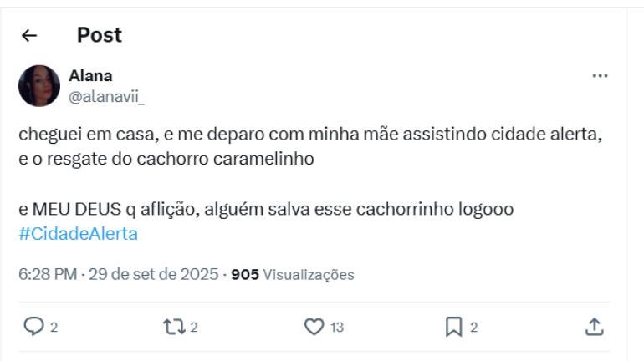This screenshot has width=644, height=361.
Task: Open the #CidadeAlerta hashtag
Action: pyautogui.click(x=78, y=234)
